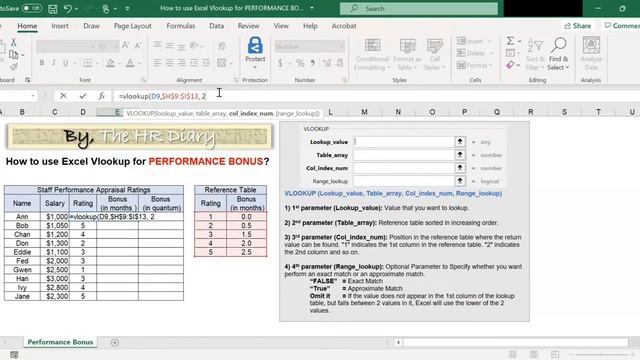
Task: Select the cell containing Gwen
Action: [22, 269]
